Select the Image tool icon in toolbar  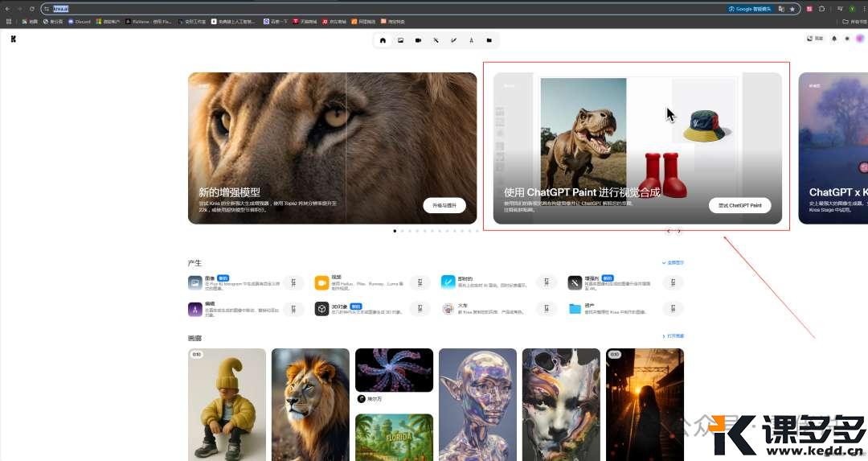pos(400,40)
